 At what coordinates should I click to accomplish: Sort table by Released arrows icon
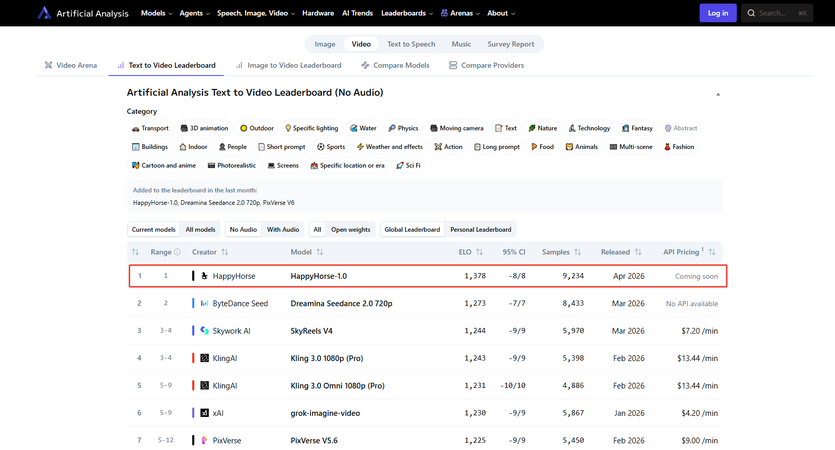click(638, 252)
